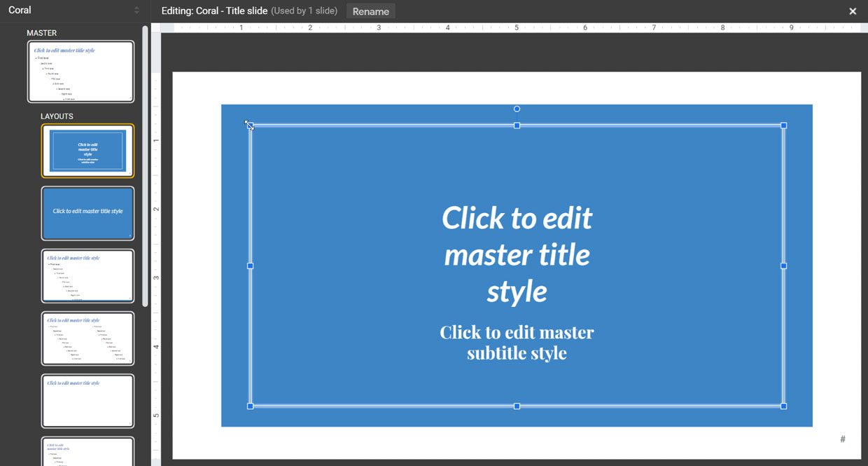The height and width of the screenshot is (466, 868).
Task: Select the Title and two columns layout
Action: [87, 338]
